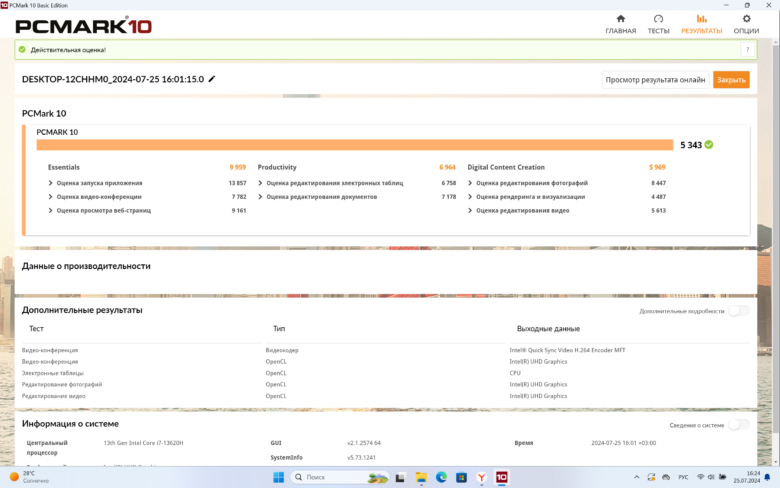Click PCMark 10 taskbar icon
The height and width of the screenshot is (488, 780).
[x=501, y=478]
